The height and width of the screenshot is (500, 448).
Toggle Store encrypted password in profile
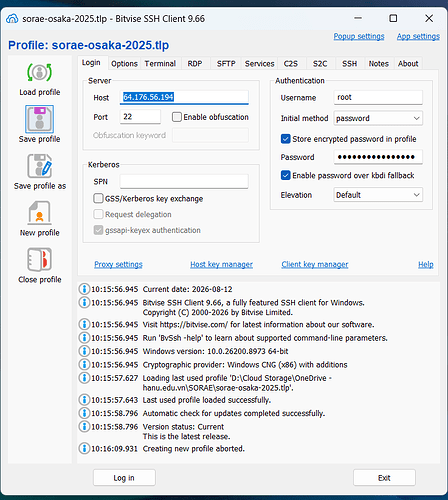286,139
